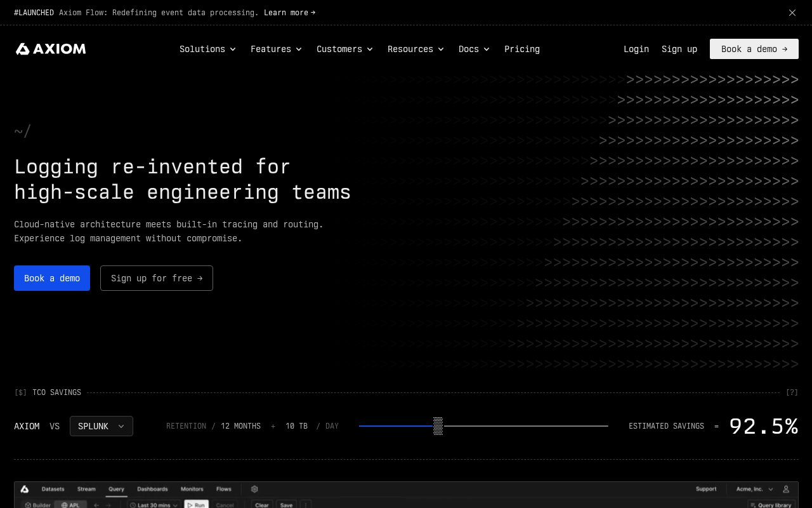Dismiss the announcement banner with the X
This screenshot has height=508, width=812.
(792, 13)
